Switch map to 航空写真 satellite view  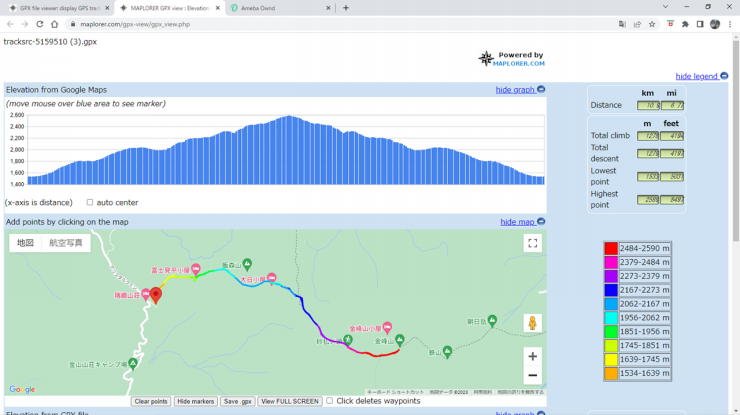pos(68,243)
